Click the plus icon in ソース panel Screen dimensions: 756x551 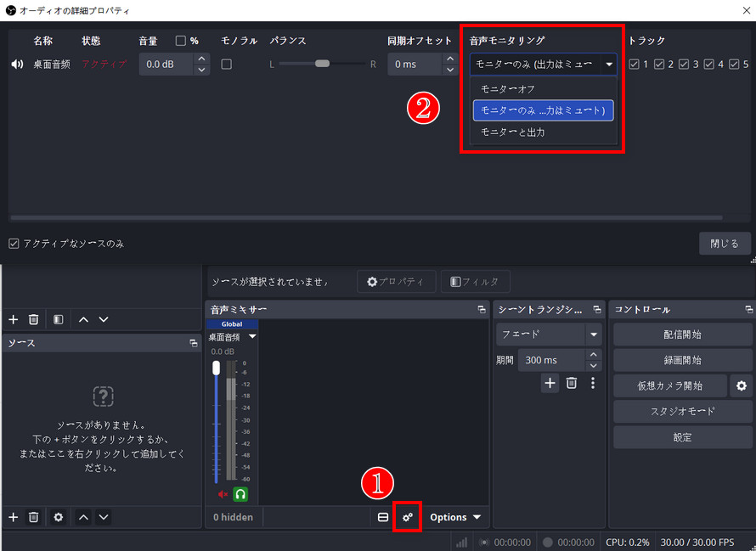[x=13, y=517]
